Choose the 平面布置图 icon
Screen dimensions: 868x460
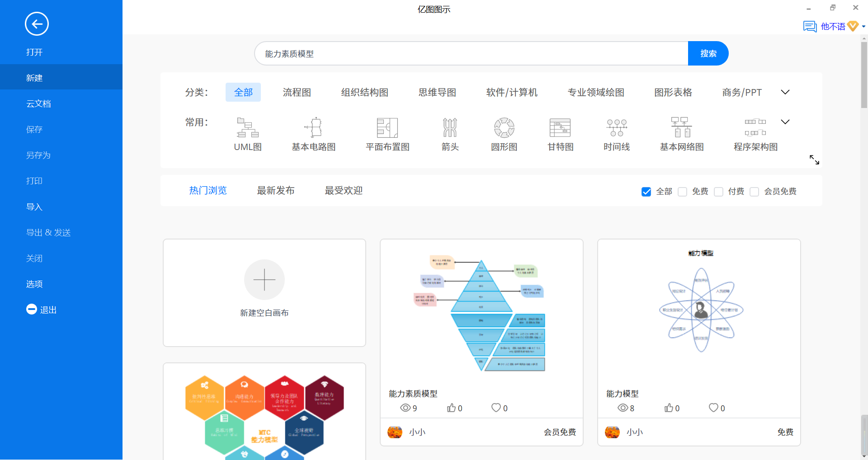pos(387,128)
